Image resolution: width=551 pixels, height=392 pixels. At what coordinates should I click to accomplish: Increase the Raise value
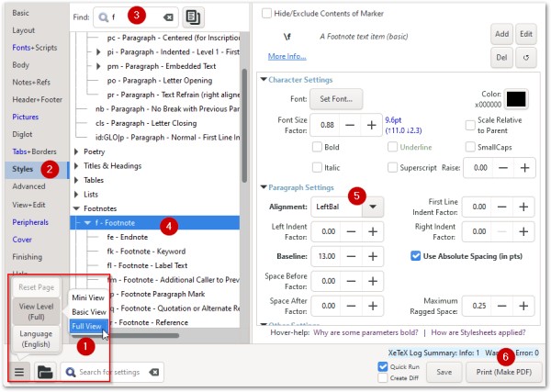coord(524,168)
